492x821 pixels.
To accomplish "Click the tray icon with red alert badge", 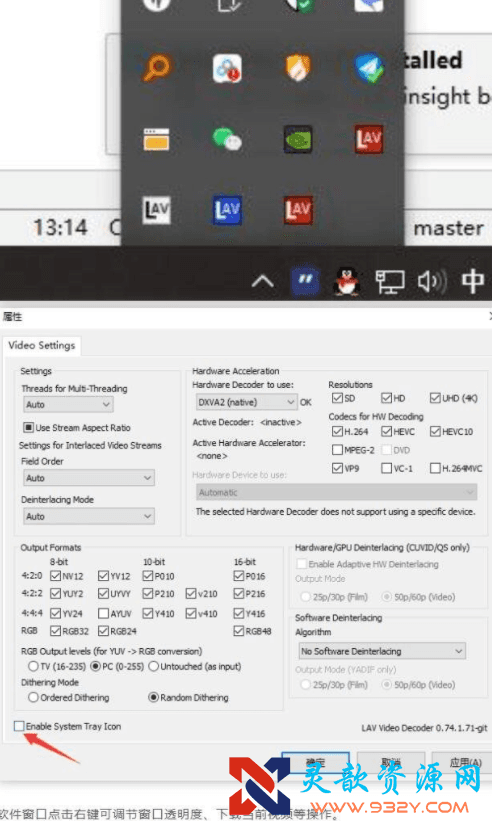I will tap(227, 68).
